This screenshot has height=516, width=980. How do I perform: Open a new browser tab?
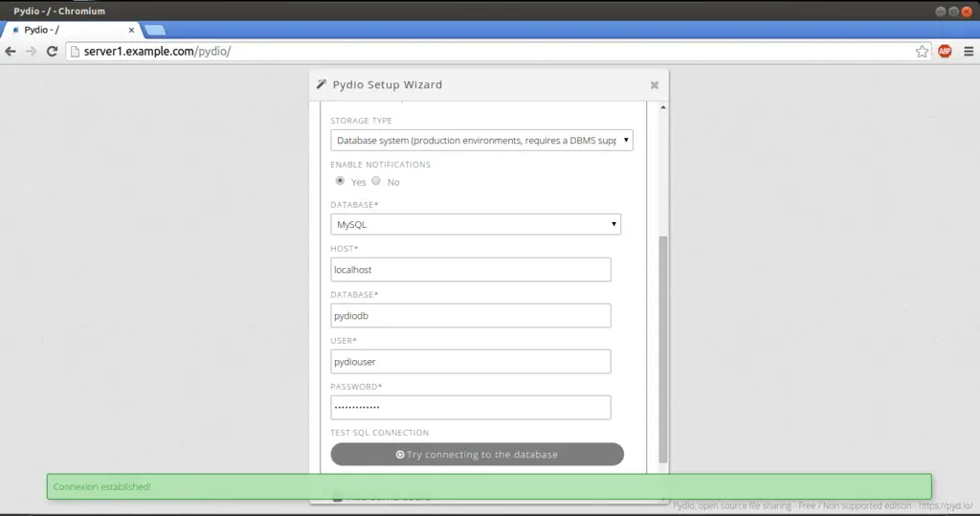(155, 30)
